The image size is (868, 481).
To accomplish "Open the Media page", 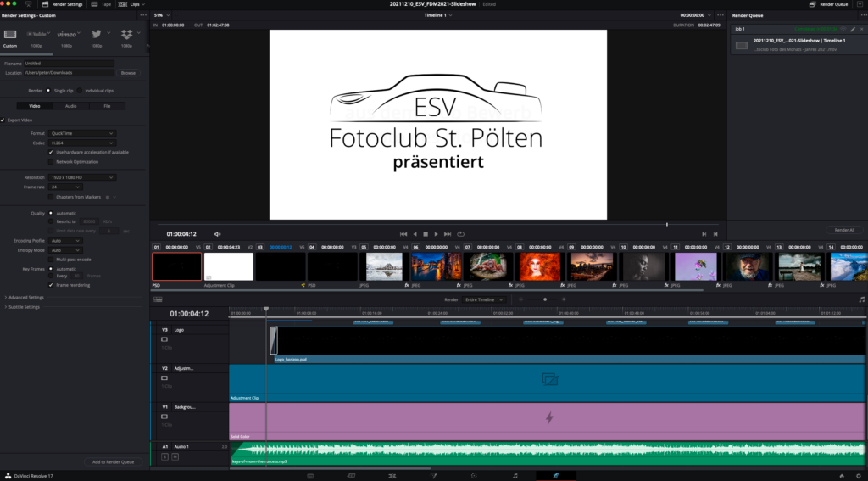I will coord(310,475).
